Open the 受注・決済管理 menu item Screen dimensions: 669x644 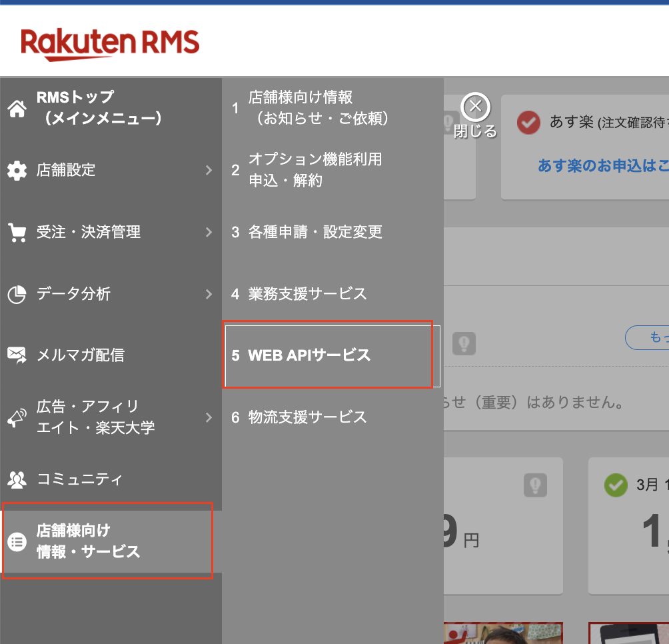pyautogui.click(x=111, y=232)
